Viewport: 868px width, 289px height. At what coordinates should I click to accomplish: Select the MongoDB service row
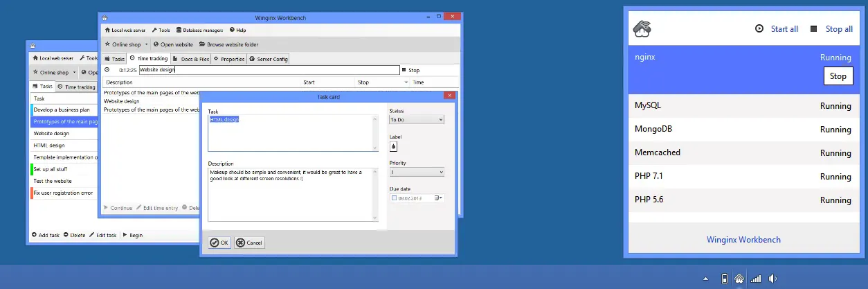pyautogui.click(x=743, y=130)
